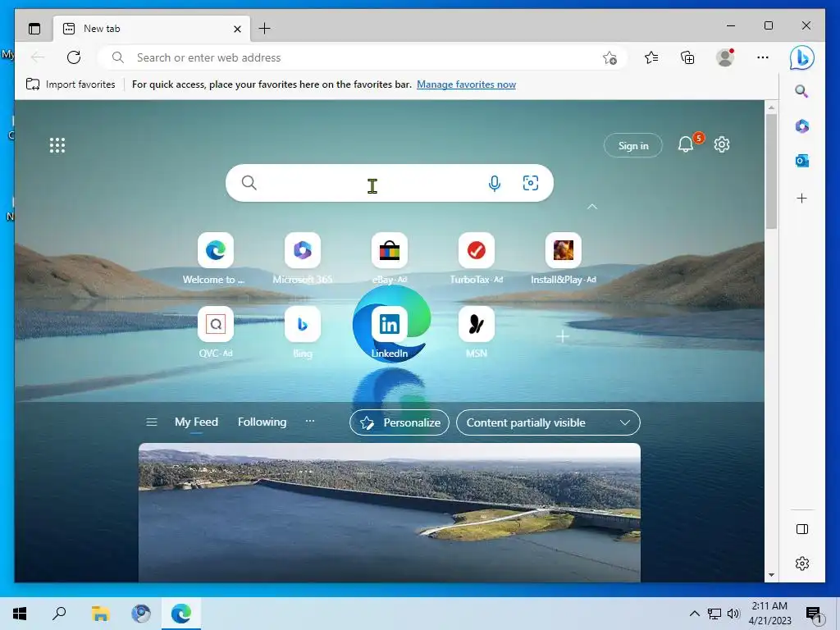Viewport: 840px width, 630px height.
Task: Refresh the current page
Action: tap(74, 57)
